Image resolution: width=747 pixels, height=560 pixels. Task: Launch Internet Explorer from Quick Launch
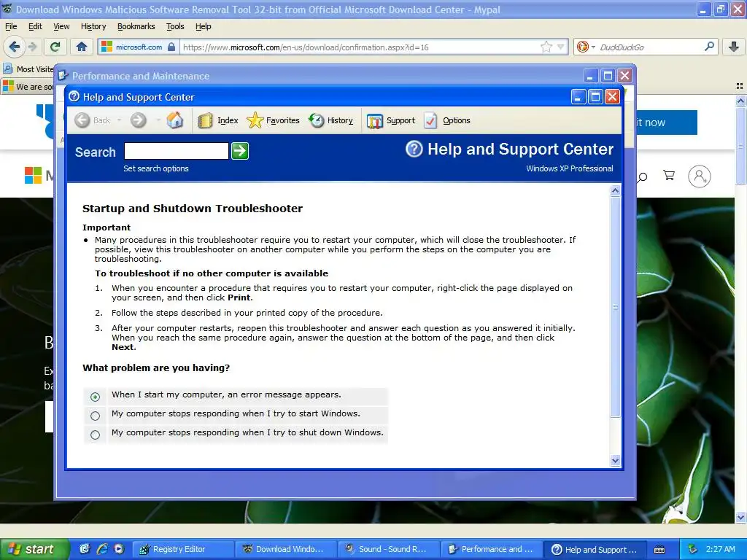102,549
